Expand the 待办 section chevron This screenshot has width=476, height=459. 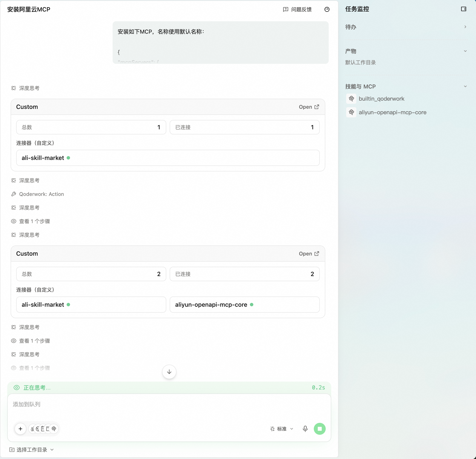(465, 27)
